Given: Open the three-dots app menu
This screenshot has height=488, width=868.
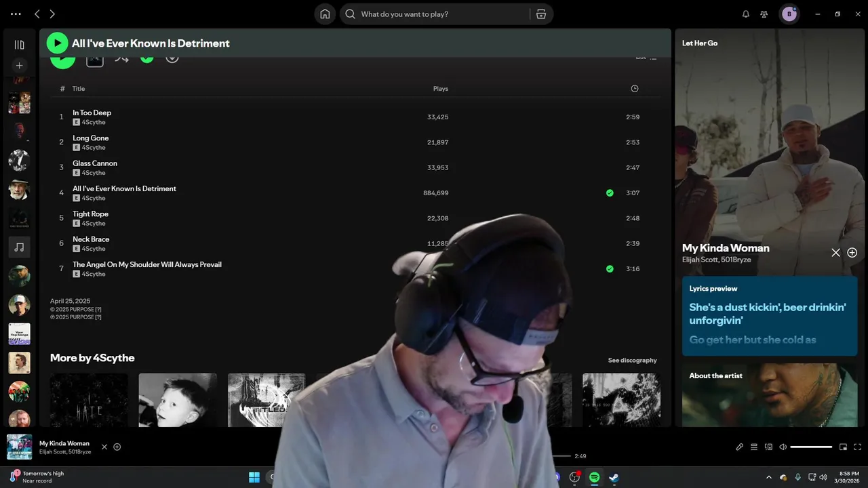Looking at the screenshot, I should [x=16, y=14].
